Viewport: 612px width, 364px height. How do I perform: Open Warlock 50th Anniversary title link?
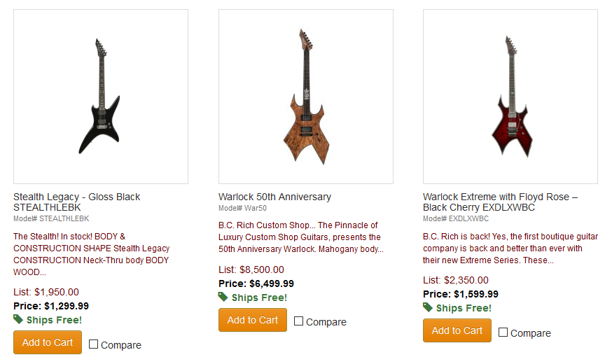pyautogui.click(x=274, y=197)
